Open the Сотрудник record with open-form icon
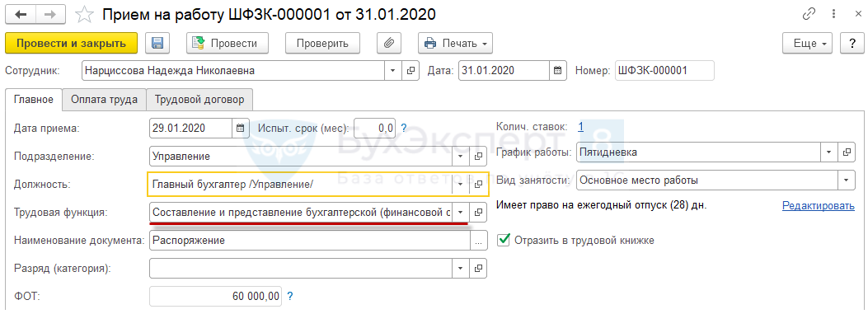 point(411,70)
